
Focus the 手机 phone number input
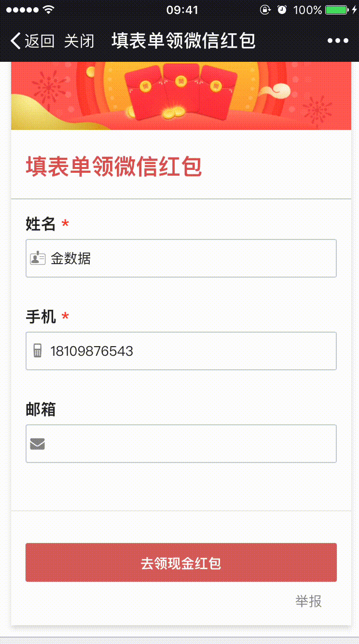[x=193, y=351]
